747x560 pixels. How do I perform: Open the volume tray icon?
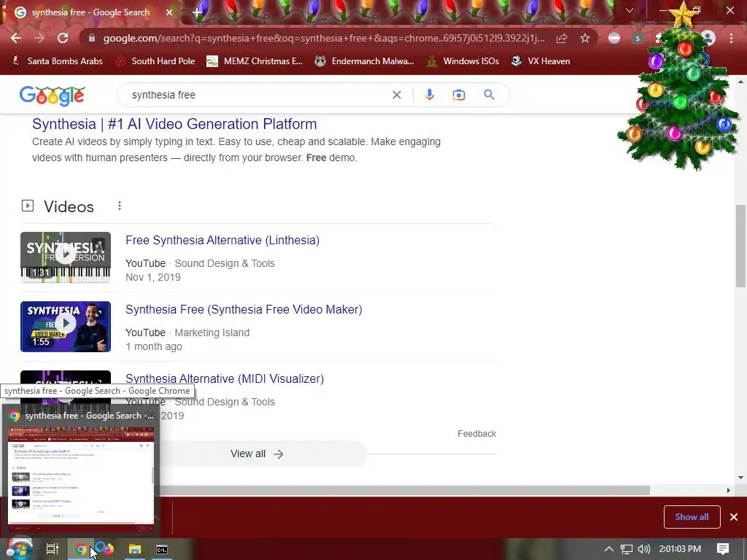point(643,549)
